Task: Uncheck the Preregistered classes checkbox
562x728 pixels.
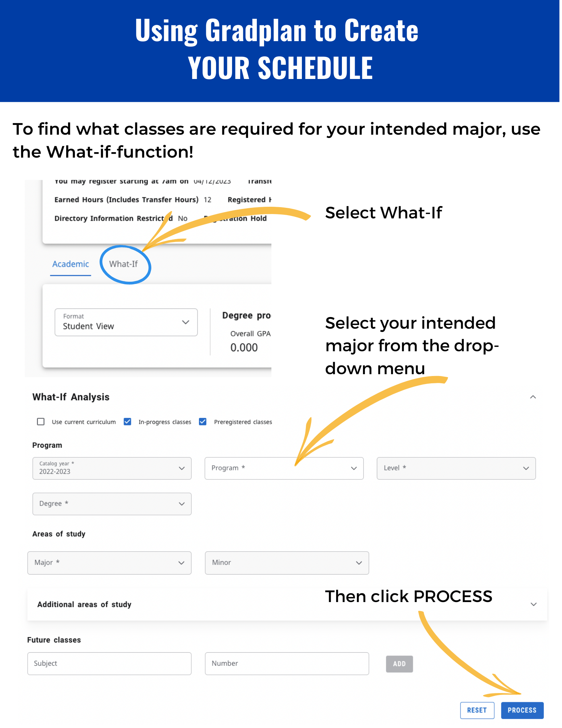Action: tap(203, 422)
